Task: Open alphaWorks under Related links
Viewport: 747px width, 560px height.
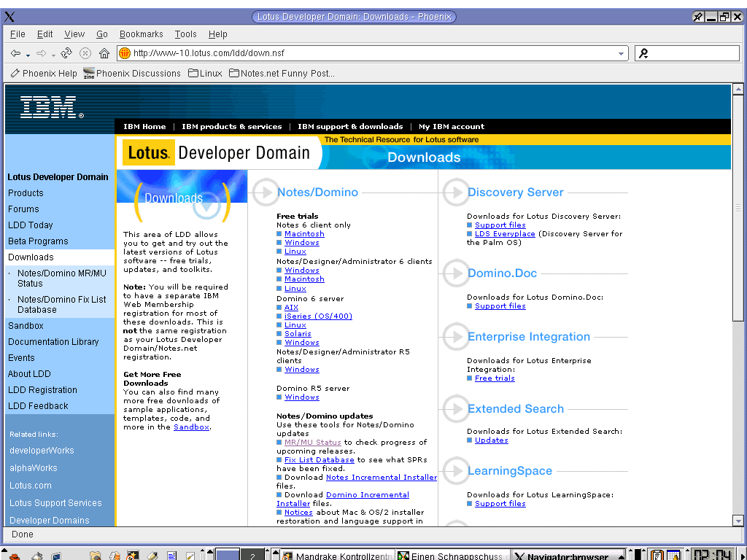Action: coord(34,468)
